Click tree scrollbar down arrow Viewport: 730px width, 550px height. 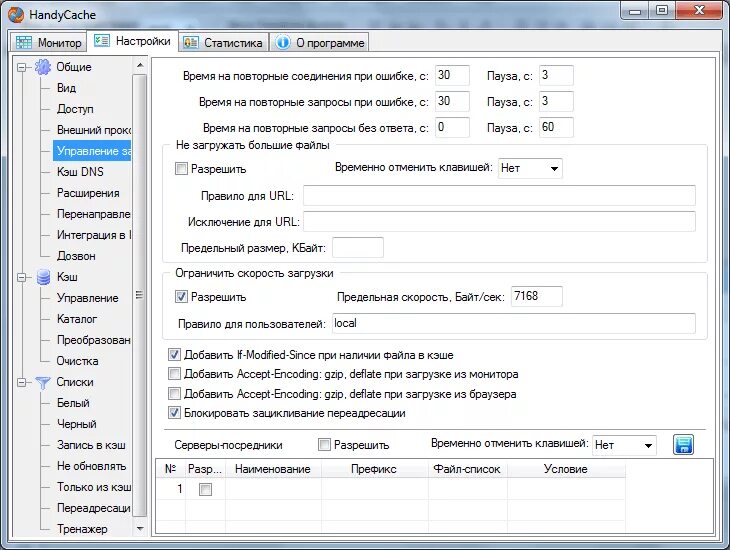[x=140, y=529]
